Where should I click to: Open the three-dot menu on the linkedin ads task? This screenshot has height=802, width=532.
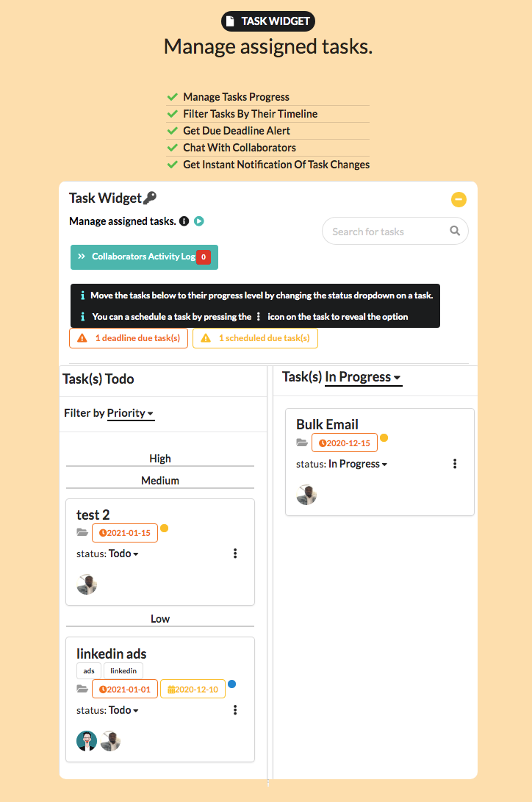pos(235,710)
